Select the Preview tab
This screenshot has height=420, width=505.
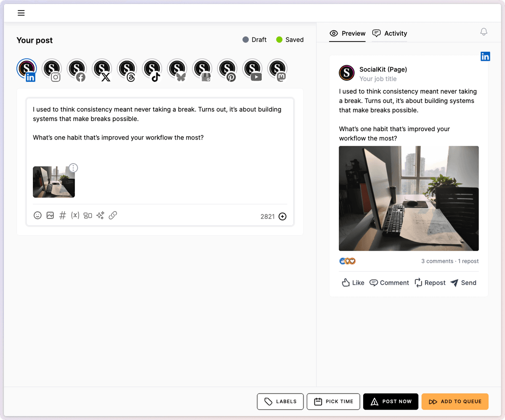coord(348,34)
